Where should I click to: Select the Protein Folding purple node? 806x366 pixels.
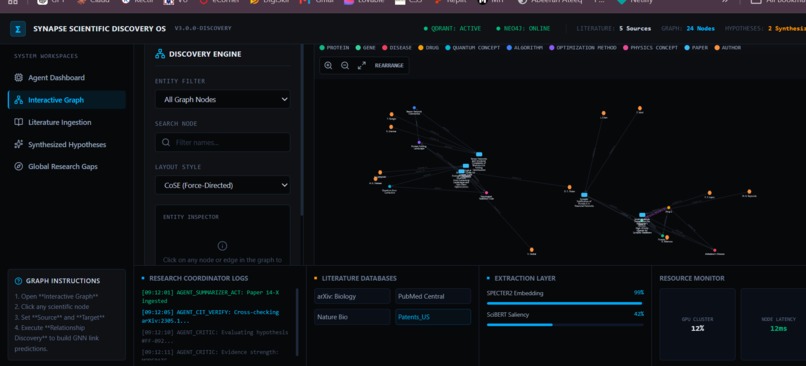pyautogui.click(x=419, y=142)
